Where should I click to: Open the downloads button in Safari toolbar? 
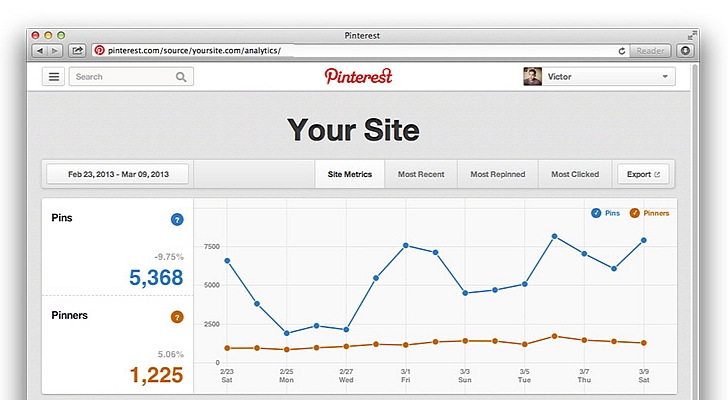point(685,51)
